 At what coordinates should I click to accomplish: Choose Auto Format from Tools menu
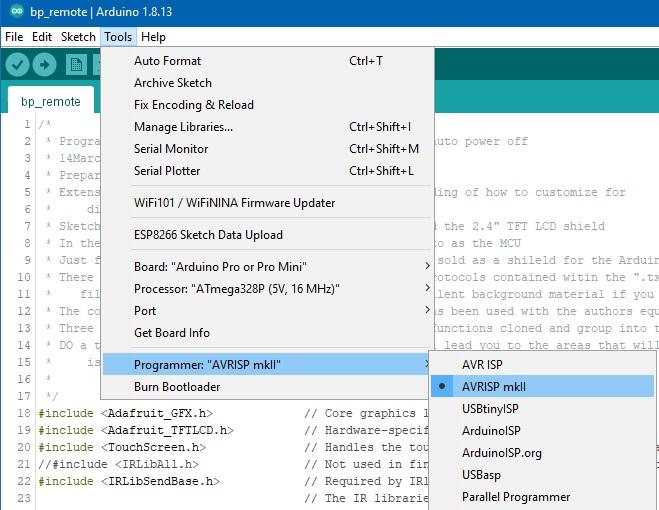point(268,61)
